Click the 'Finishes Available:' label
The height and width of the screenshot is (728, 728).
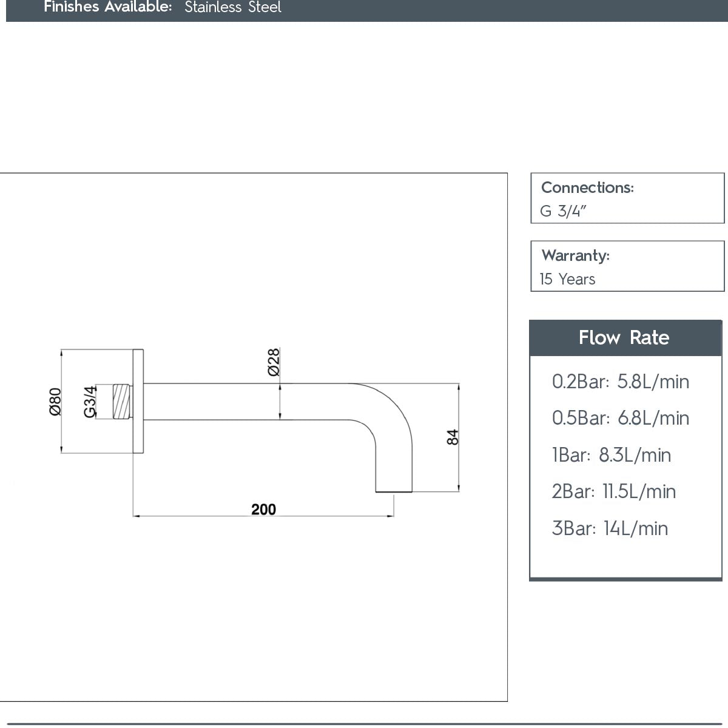pos(108,7)
